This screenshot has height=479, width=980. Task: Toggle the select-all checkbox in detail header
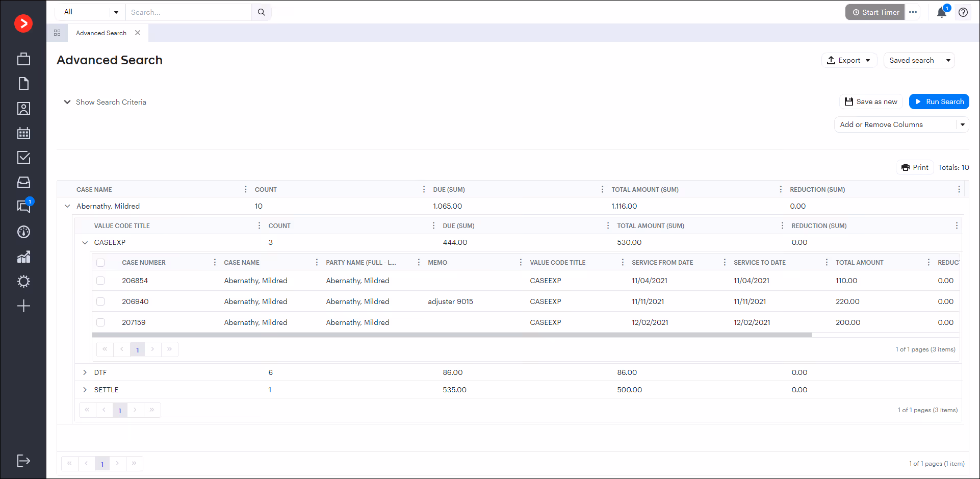click(x=100, y=263)
